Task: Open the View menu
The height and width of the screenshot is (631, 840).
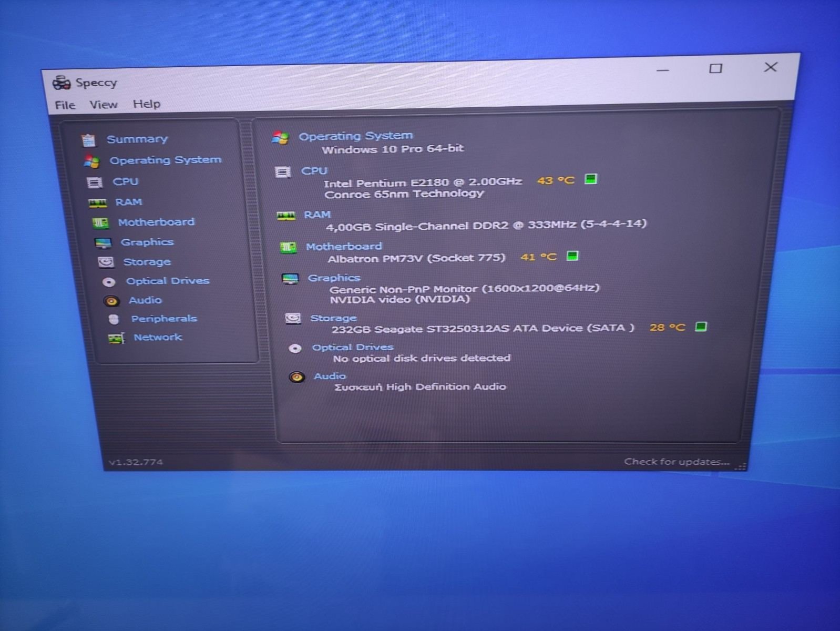Action: pos(104,105)
